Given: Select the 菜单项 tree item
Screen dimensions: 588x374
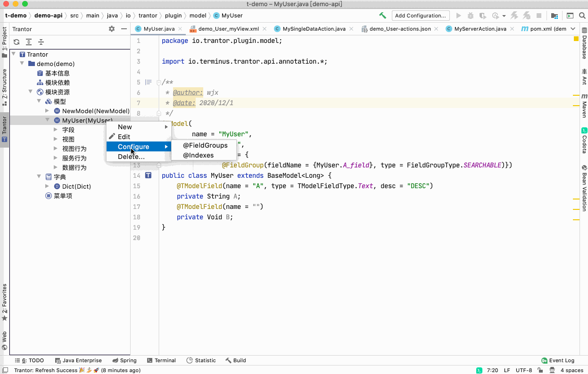Looking at the screenshot, I should coord(58,196).
